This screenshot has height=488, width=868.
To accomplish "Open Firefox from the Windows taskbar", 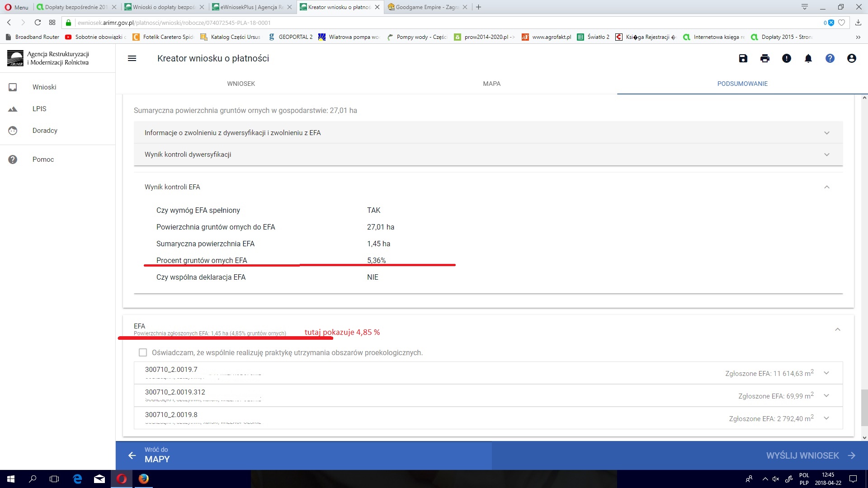I will coord(144,479).
